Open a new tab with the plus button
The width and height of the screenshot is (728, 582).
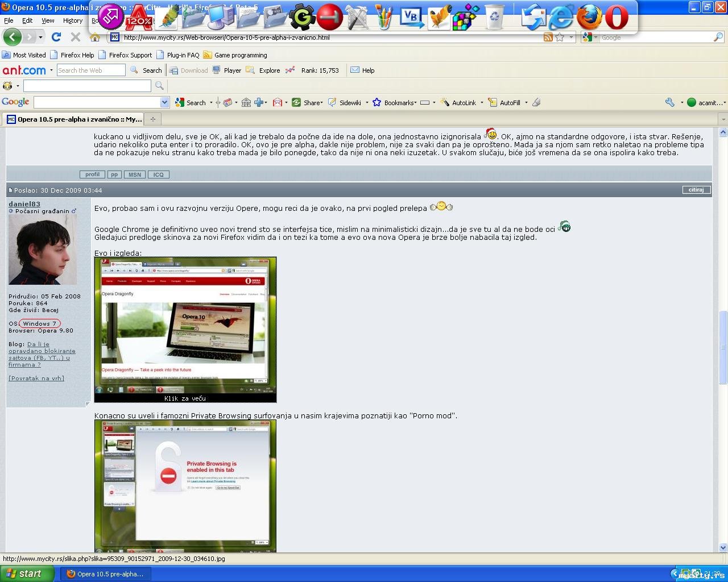(x=152, y=119)
